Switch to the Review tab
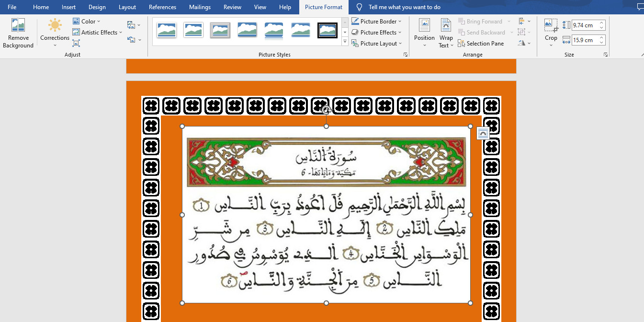The image size is (644, 322). tap(232, 7)
